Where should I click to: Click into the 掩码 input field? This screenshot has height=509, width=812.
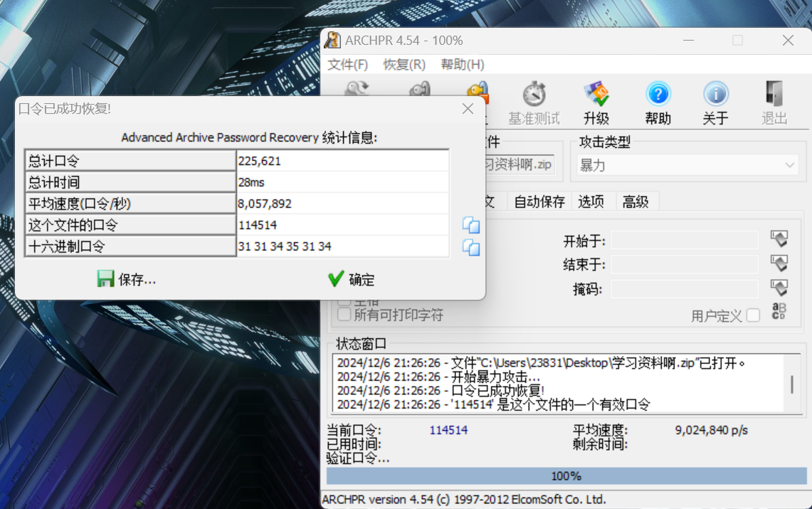[684, 288]
